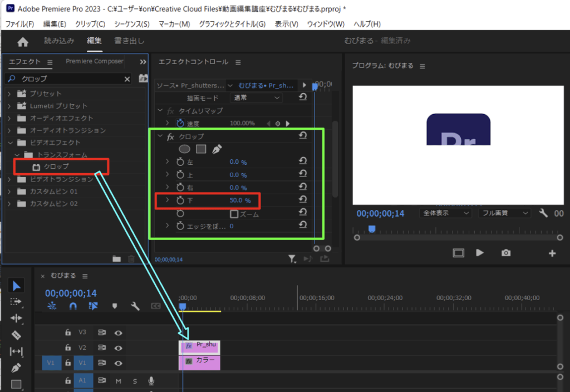Click the ellipse mask icon under クロップ
The height and width of the screenshot is (392, 570).
tap(184, 149)
